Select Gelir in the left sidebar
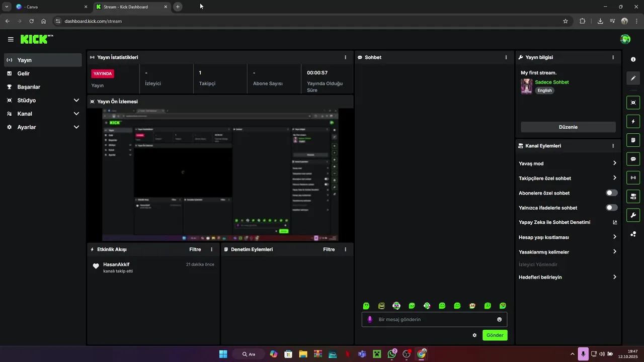The image size is (644, 362). pyautogui.click(x=43, y=73)
